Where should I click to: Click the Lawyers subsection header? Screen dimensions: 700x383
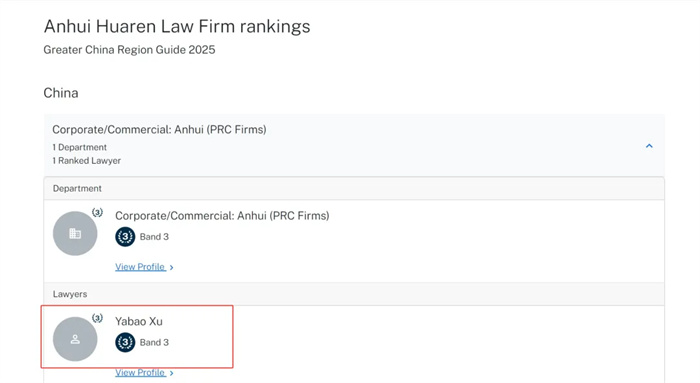coord(70,294)
